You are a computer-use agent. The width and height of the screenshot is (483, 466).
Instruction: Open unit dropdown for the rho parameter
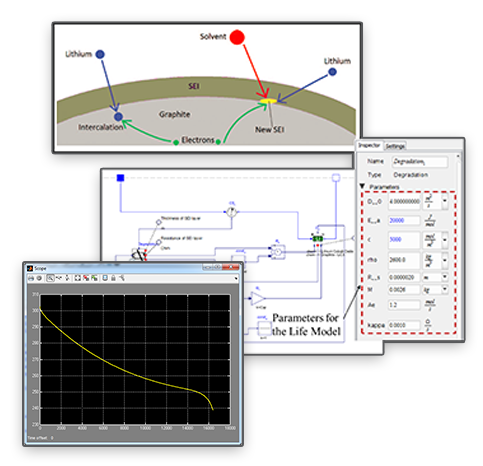coord(445,260)
